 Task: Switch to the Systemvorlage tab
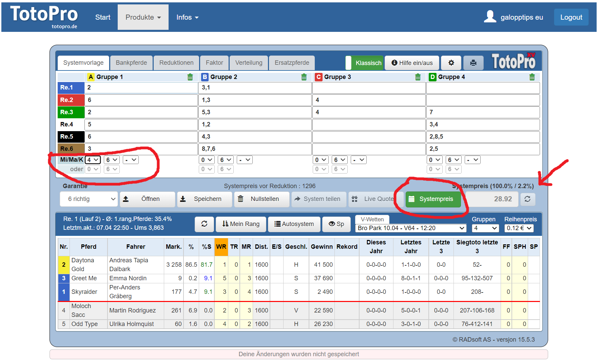click(83, 63)
